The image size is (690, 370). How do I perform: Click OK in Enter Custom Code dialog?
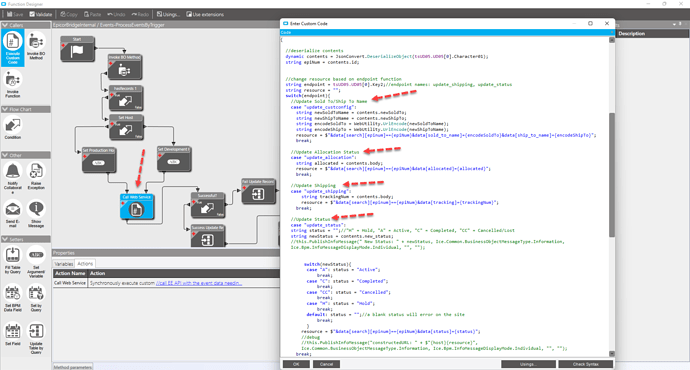tap(296, 364)
